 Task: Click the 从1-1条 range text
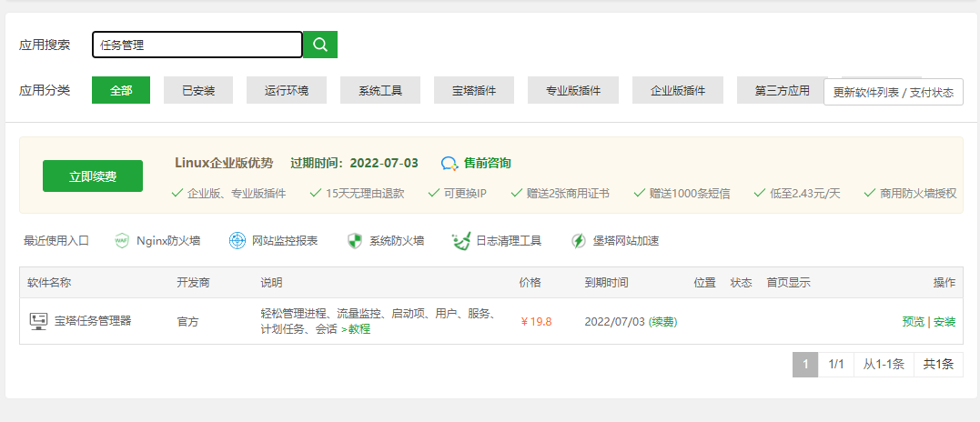(884, 365)
